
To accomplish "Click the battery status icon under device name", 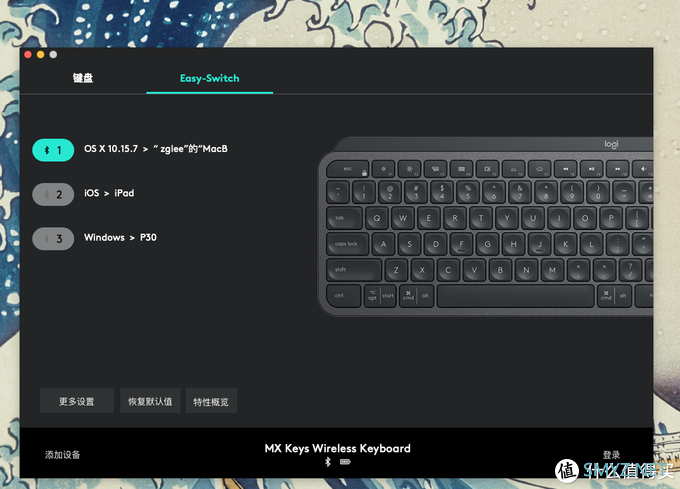I will pyautogui.click(x=345, y=462).
